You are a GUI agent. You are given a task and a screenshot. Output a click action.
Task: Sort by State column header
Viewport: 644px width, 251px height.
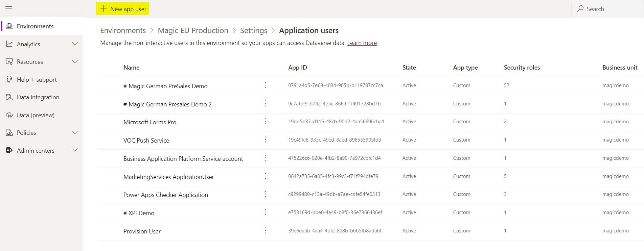[x=409, y=68]
